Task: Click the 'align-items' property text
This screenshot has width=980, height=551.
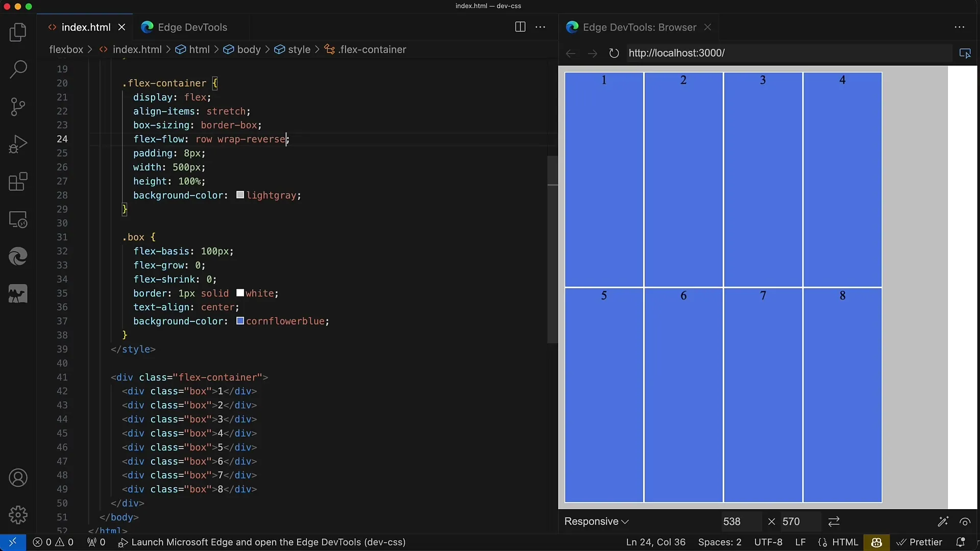Action: click(x=163, y=111)
